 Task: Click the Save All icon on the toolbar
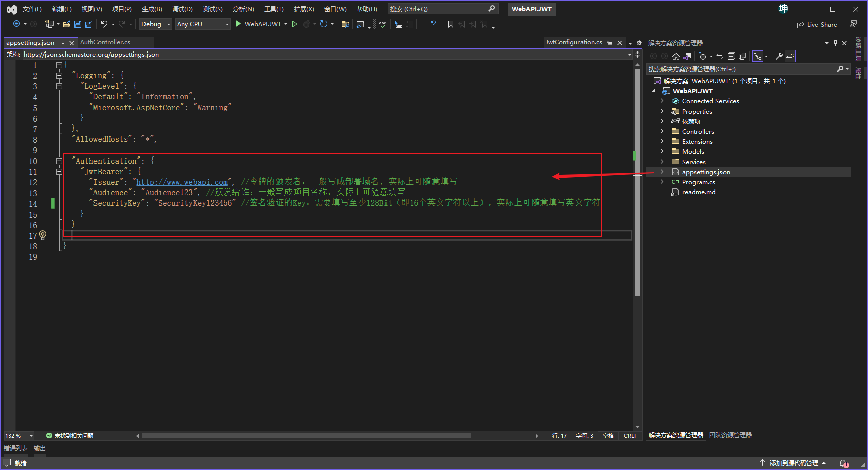coord(88,24)
